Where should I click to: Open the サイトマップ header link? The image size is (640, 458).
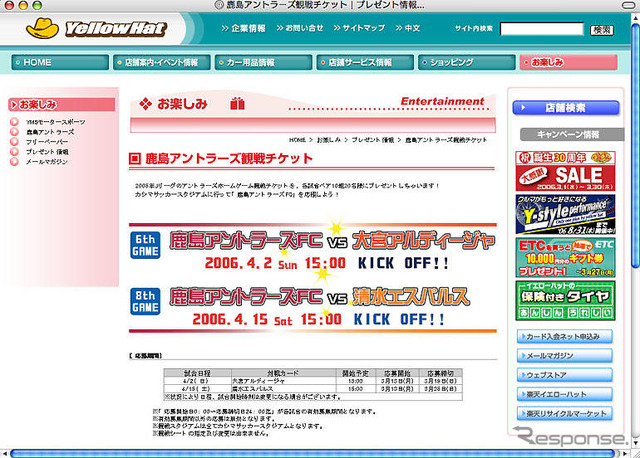359,28
